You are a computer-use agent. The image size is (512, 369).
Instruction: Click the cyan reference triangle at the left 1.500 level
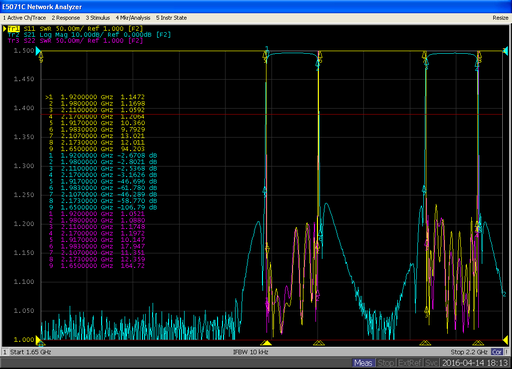point(38,51)
